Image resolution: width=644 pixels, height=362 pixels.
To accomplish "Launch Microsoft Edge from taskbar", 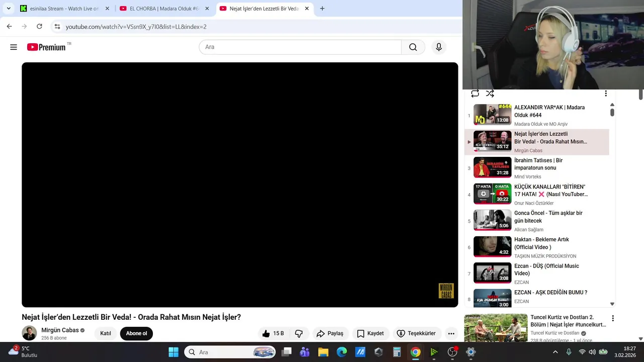I will click(342, 352).
